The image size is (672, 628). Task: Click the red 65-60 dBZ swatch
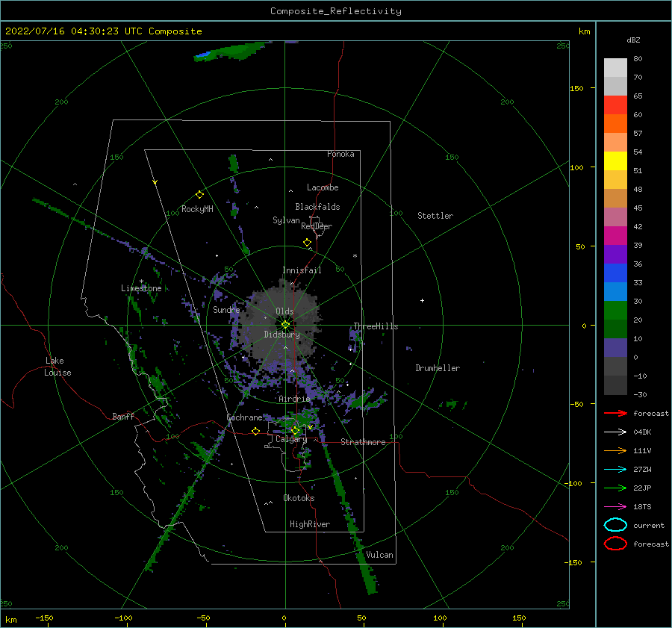[615, 105]
